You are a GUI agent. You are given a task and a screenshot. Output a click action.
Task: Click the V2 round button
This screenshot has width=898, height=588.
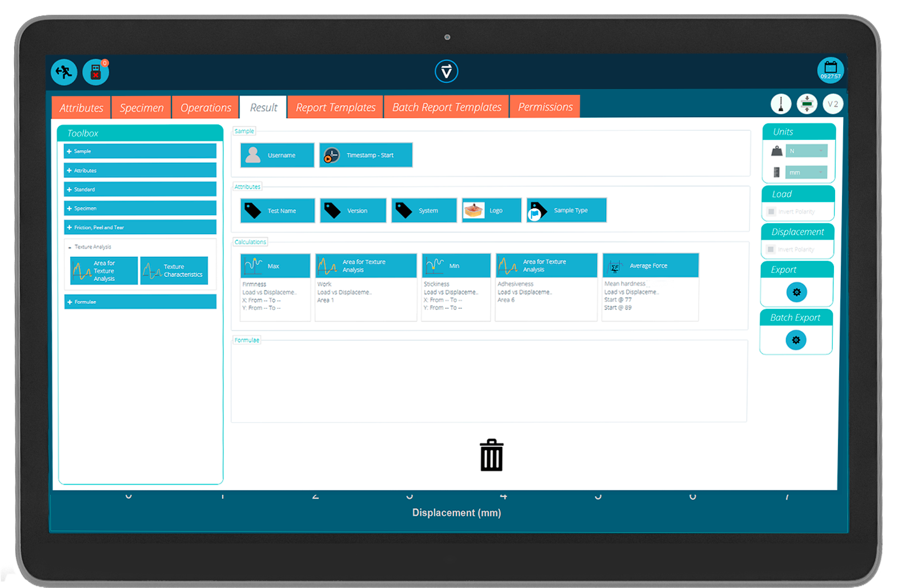click(x=833, y=104)
